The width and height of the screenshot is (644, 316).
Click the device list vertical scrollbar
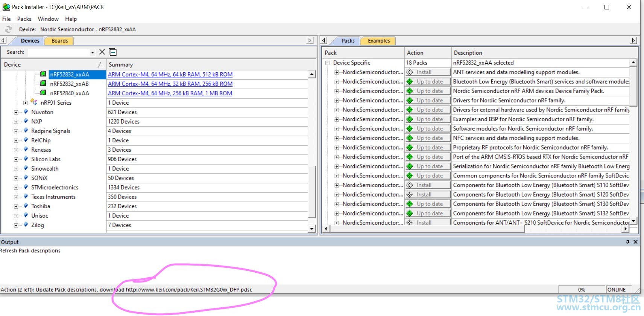[312, 191]
